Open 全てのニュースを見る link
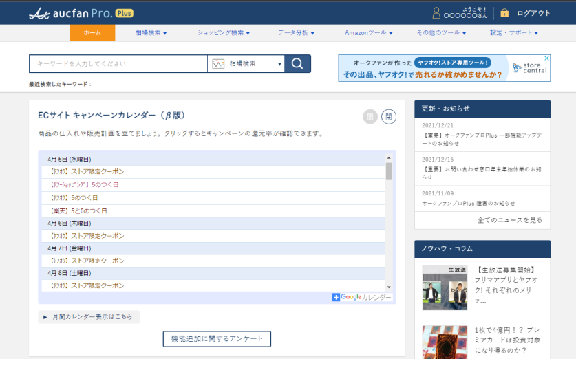The width and height of the screenshot is (576, 392). pyautogui.click(x=509, y=220)
